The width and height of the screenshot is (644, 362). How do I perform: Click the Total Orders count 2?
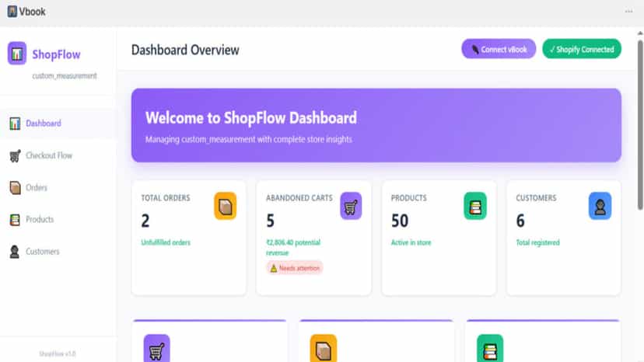pyautogui.click(x=145, y=221)
